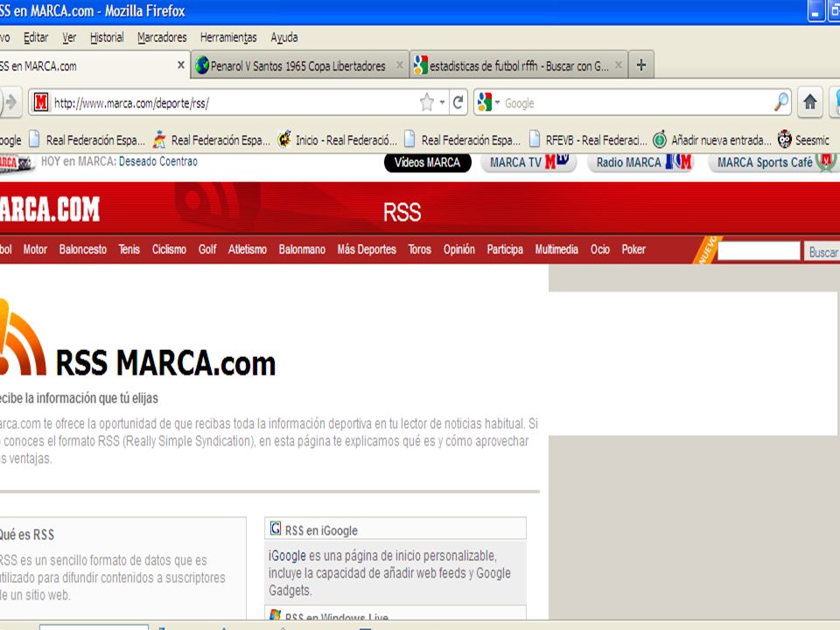
Task: Click the RSS en iGoogle heading
Action: (321, 530)
